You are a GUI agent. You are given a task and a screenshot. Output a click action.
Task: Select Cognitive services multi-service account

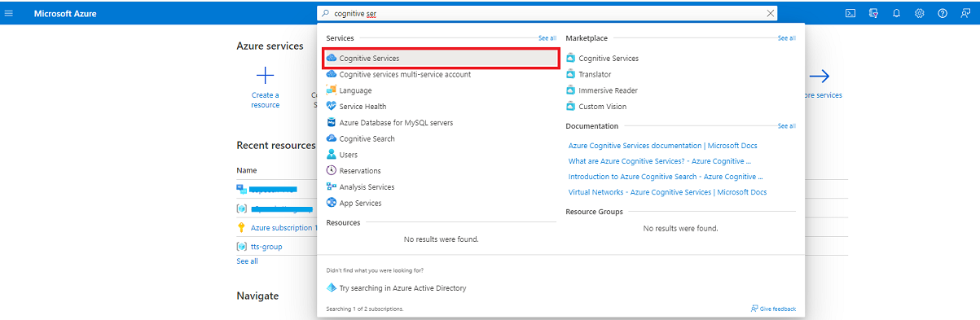405,74
